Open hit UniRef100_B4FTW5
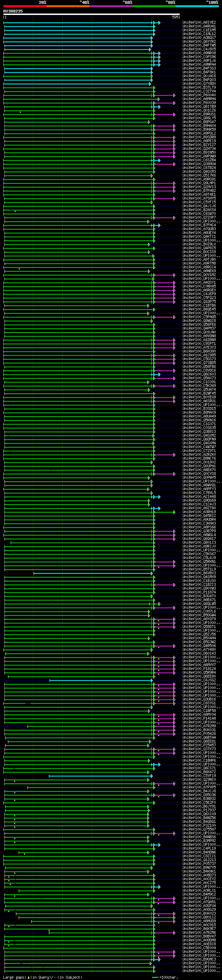This screenshot has width=222, height=980. pos(199,45)
